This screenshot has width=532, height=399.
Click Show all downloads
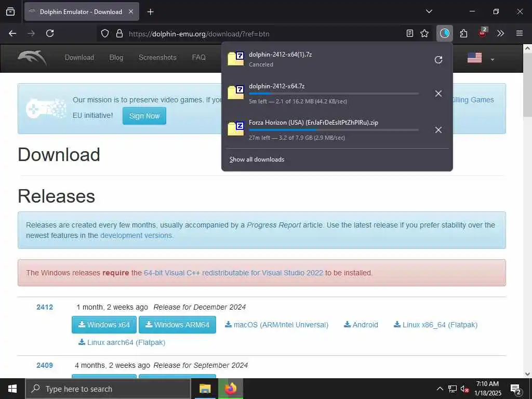(x=257, y=159)
